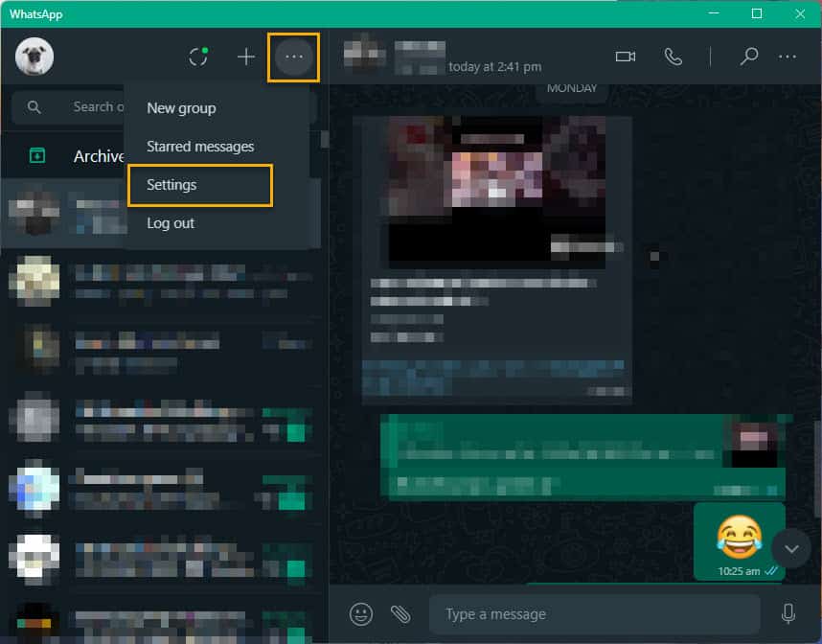Open your profile picture avatar
Screen dimensions: 822x644
coord(34,57)
